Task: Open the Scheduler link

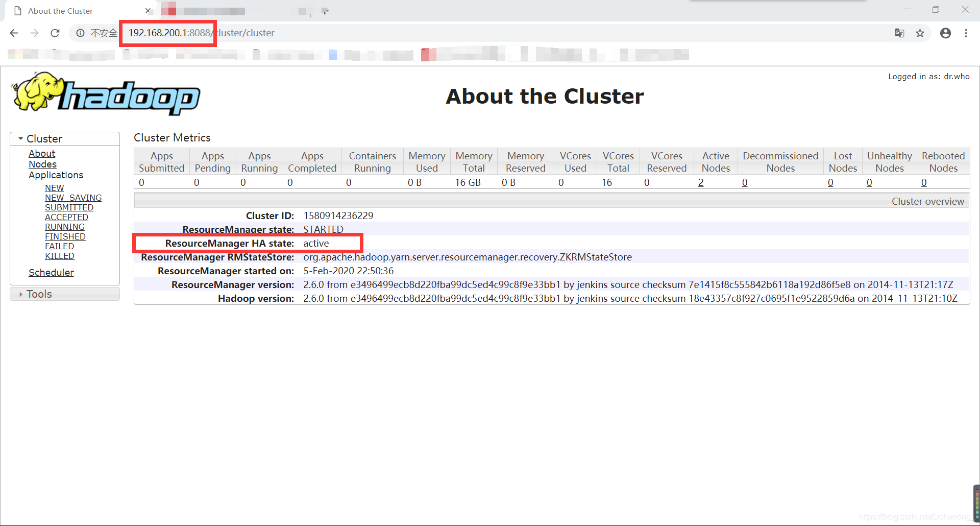Action: coord(51,272)
